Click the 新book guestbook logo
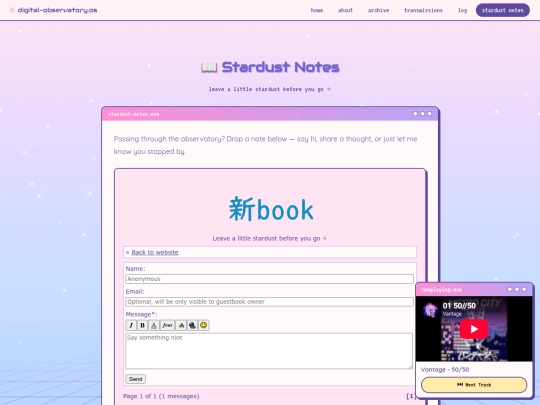The image size is (540, 405). click(271, 209)
